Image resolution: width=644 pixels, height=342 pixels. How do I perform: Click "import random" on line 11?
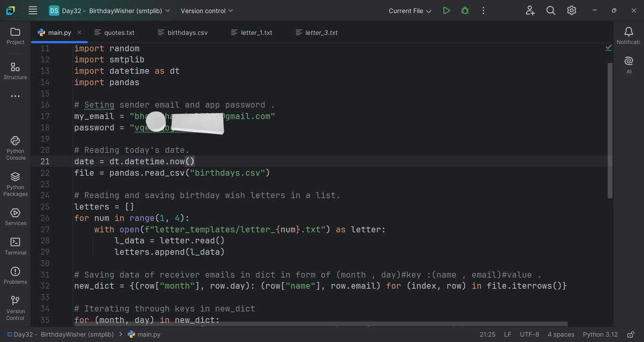[x=107, y=49]
